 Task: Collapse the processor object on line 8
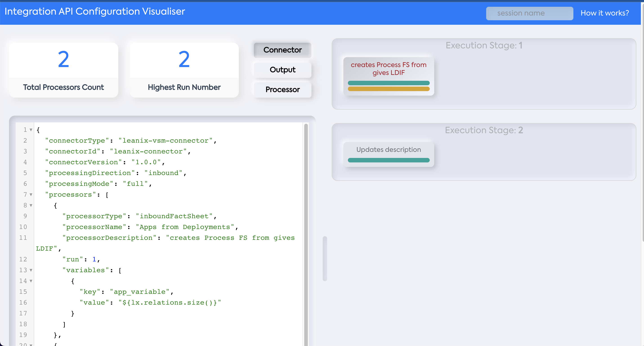click(x=31, y=205)
